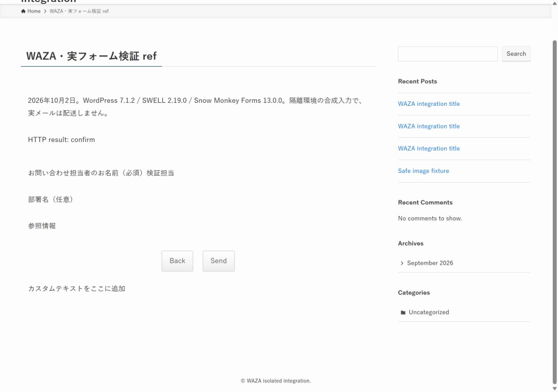Click the '© WAZA isolated integration.' footer text
Viewport: 558px width, 392px height.
[276, 381]
